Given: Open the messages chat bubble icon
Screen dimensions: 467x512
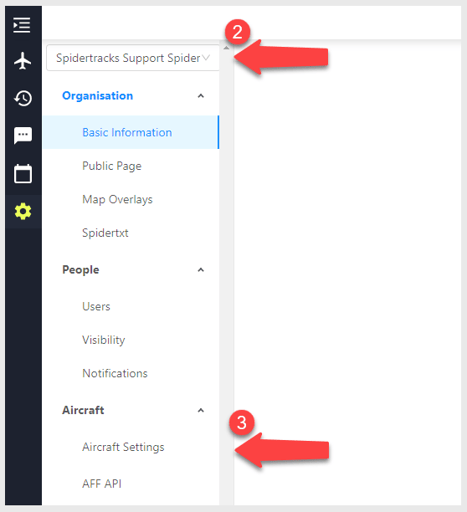Looking at the screenshot, I should [23, 135].
